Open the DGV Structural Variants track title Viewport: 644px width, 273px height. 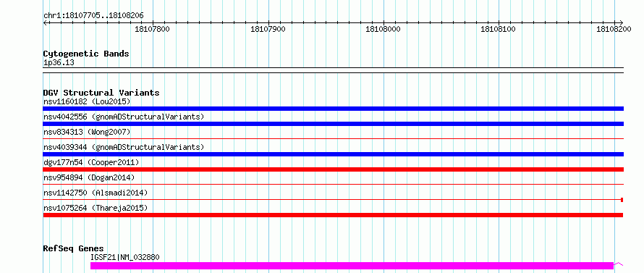101,93
